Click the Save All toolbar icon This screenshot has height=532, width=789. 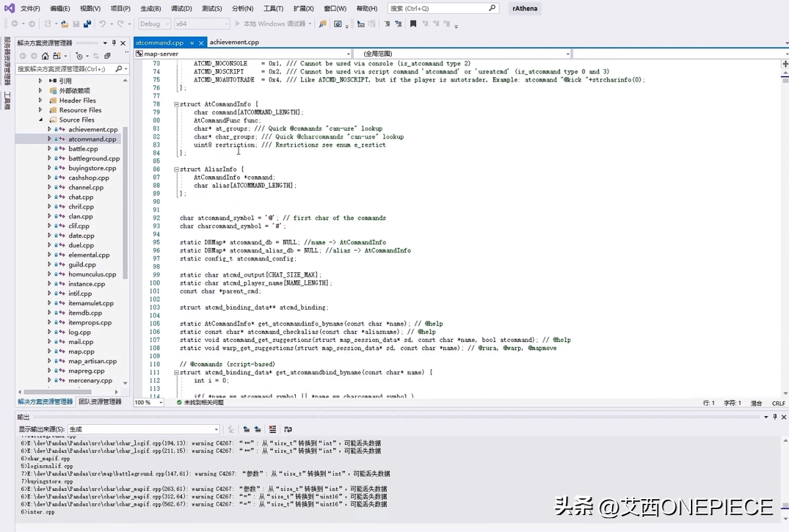coord(87,24)
